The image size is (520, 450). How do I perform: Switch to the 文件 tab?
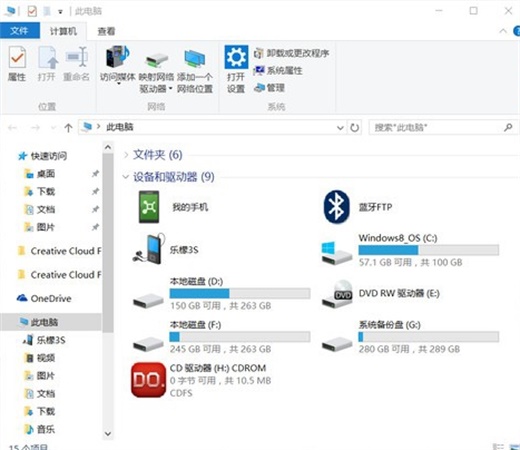click(20, 31)
